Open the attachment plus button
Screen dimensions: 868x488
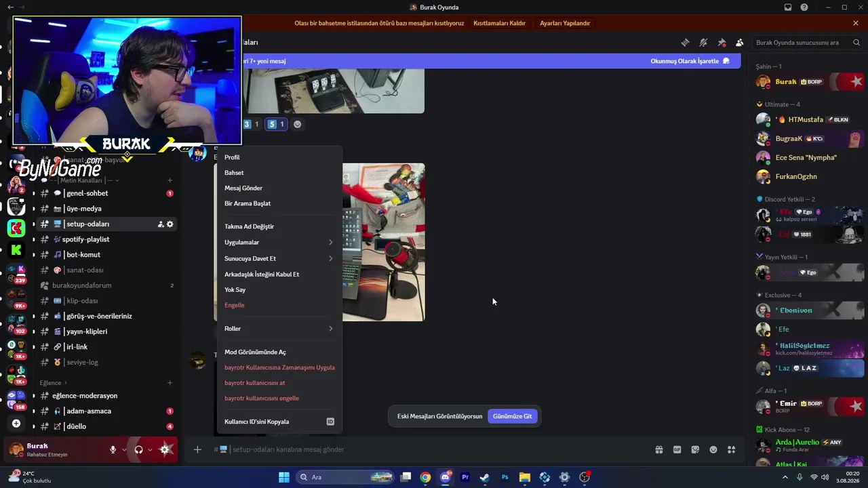point(197,449)
